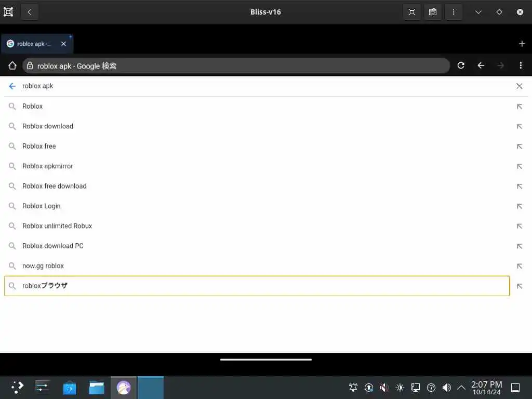532x399 pixels.
Task: Go back from search suggestions with blue arrow
Action: 12,86
